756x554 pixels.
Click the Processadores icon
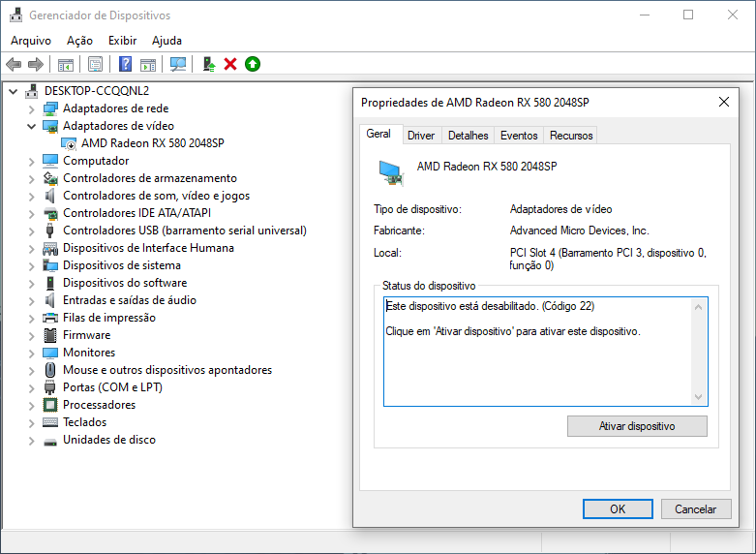pos(50,405)
